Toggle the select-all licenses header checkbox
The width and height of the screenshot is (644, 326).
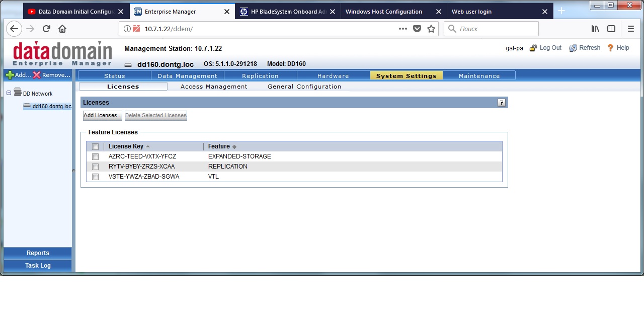95,147
